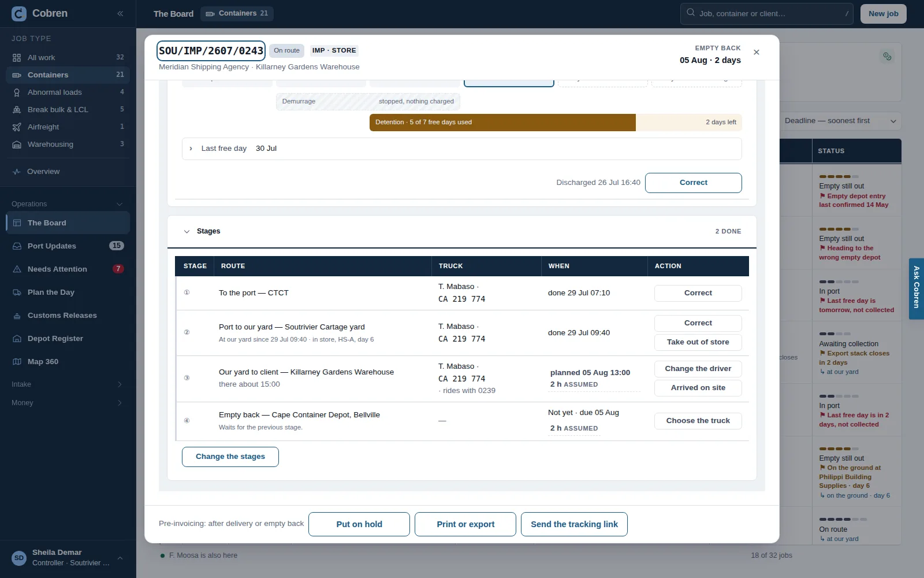Click the Cobren logo icon
This screenshot has height=578, width=924.
coord(19,13)
